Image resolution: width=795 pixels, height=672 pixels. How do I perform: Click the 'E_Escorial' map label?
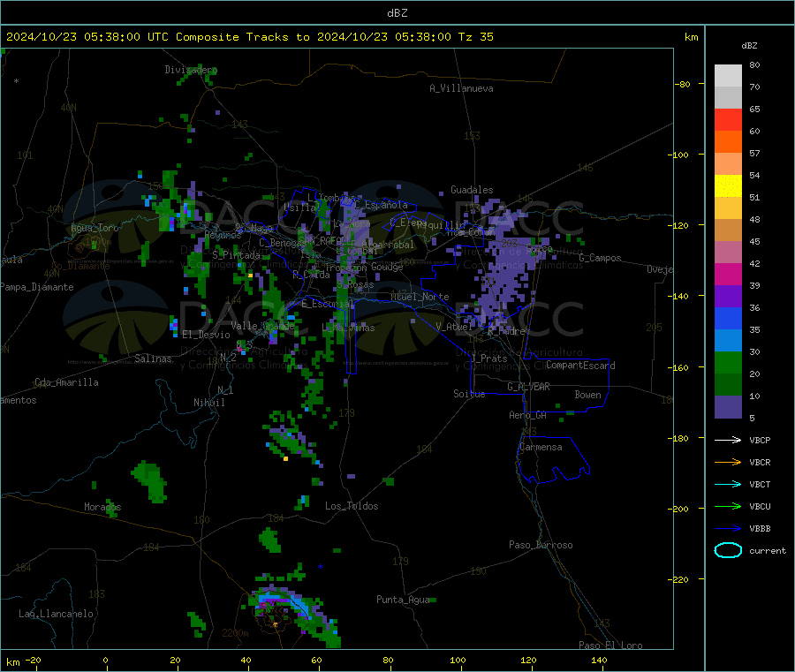(328, 304)
